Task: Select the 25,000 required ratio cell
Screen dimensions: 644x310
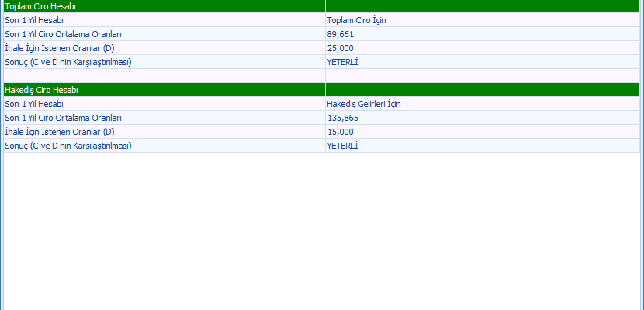Action: [341, 48]
